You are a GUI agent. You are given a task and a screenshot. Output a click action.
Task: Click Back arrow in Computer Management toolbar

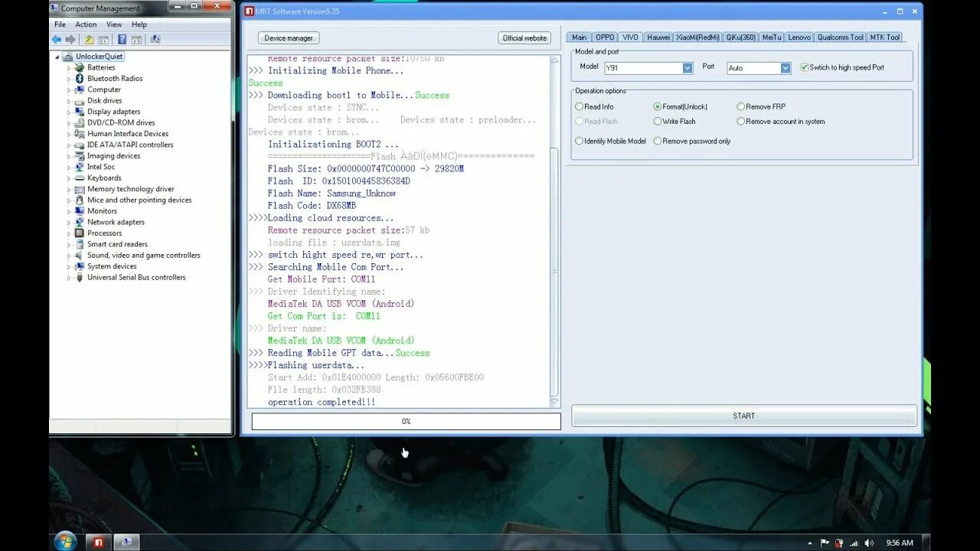(x=57, y=40)
